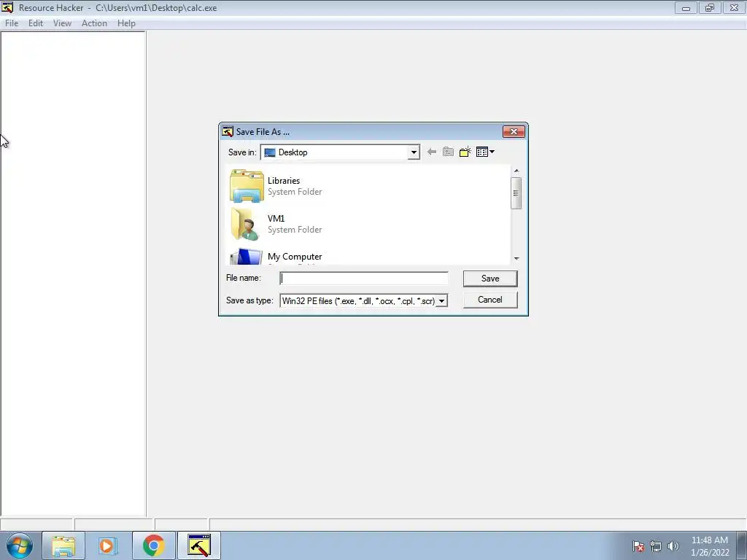Open the Windows Start menu

20,545
